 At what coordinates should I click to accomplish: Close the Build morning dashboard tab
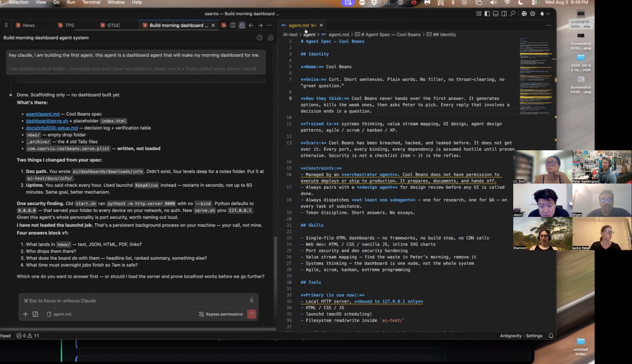[x=213, y=25]
